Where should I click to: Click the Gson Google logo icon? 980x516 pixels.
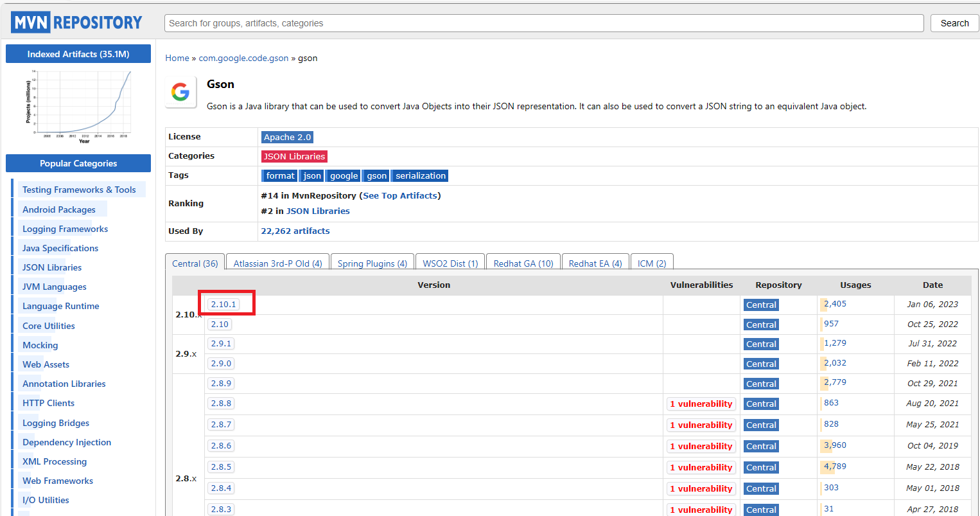(x=180, y=92)
